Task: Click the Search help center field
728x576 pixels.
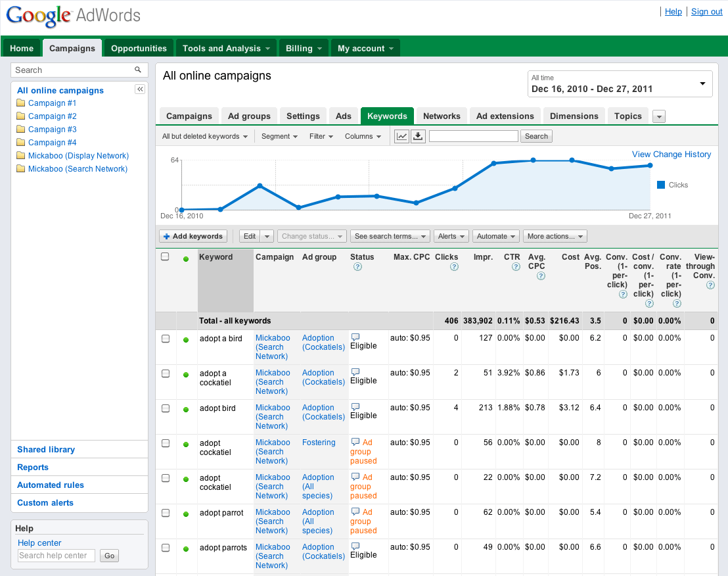Action: pos(57,556)
